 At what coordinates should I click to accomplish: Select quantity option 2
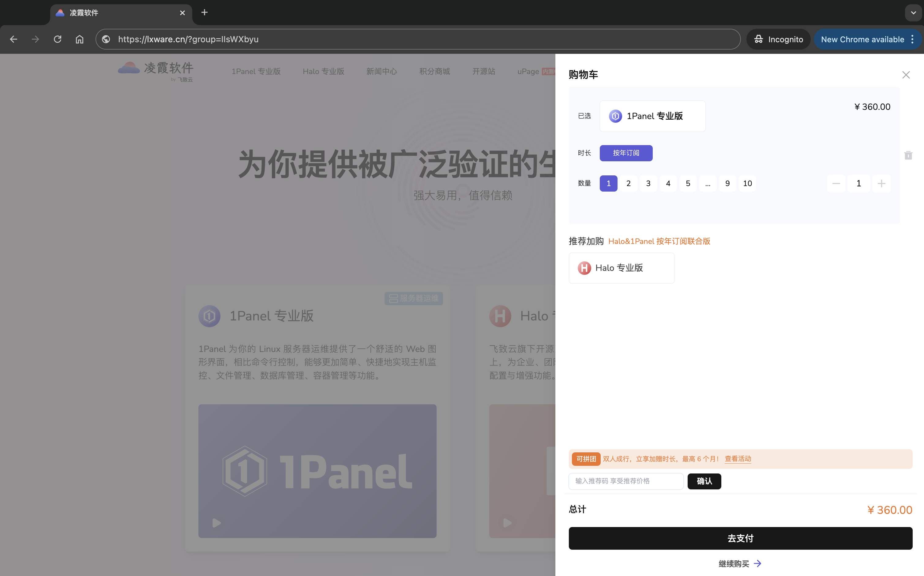pos(628,184)
